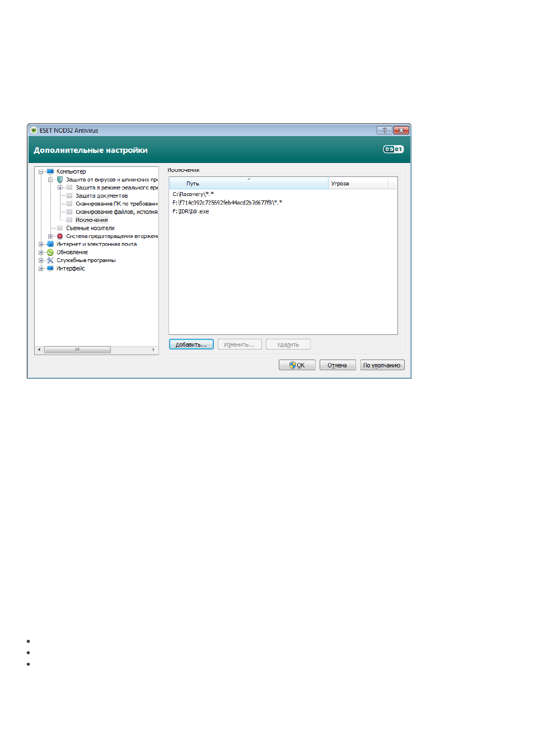Click the Изменить... button

pos(240,344)
